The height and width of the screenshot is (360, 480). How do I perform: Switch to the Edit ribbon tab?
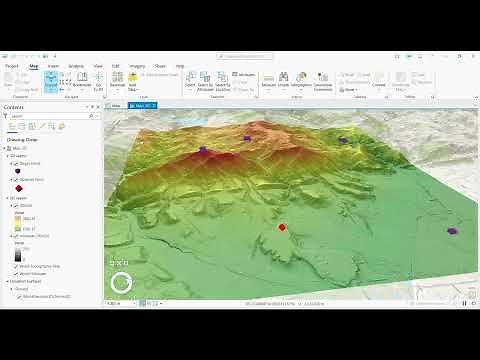click(x=116, y=66)
